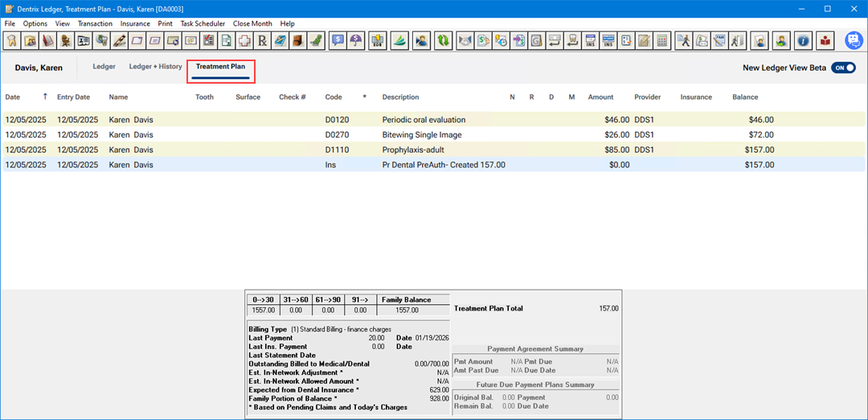Image resolution: width=868 pixels, height=420 pixels.
Task: Open the Transaction menu
Action: [95, 23]
